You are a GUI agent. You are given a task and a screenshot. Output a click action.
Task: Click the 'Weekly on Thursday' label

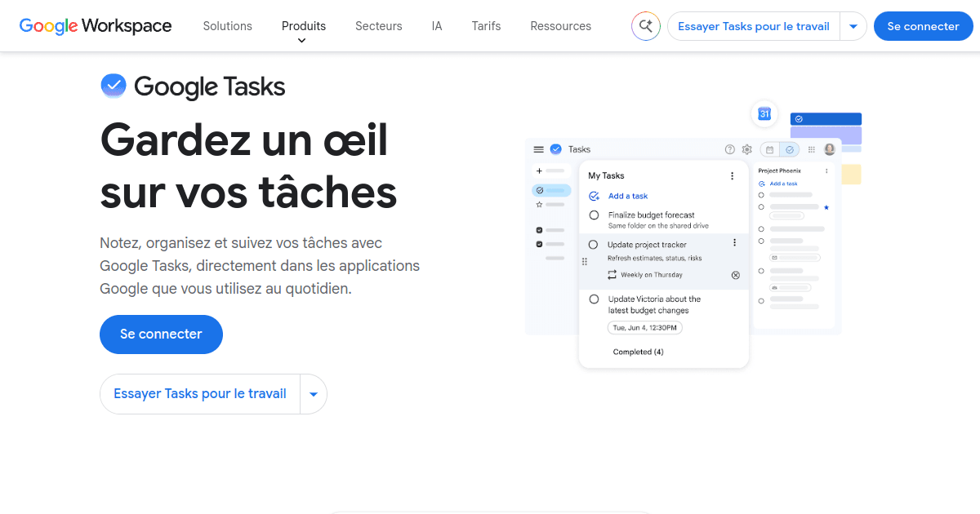pos(652,275)
